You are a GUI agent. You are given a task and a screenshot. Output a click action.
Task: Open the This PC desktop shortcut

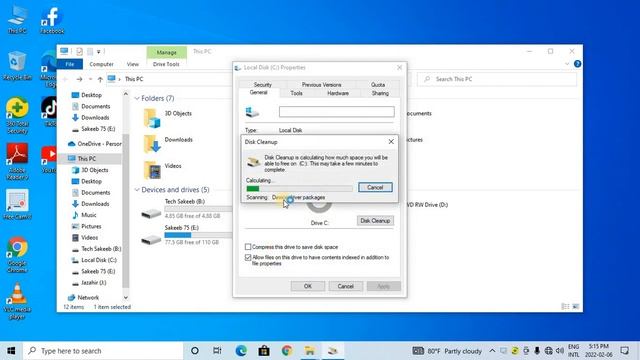pos(17,19)
